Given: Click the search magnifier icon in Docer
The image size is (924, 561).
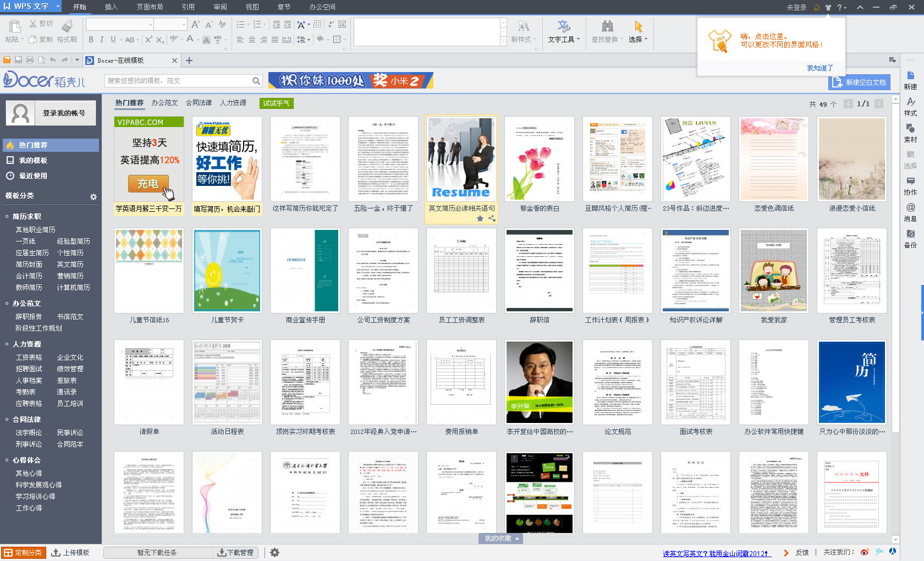Looking at the screenshot, I should point(256,81).
